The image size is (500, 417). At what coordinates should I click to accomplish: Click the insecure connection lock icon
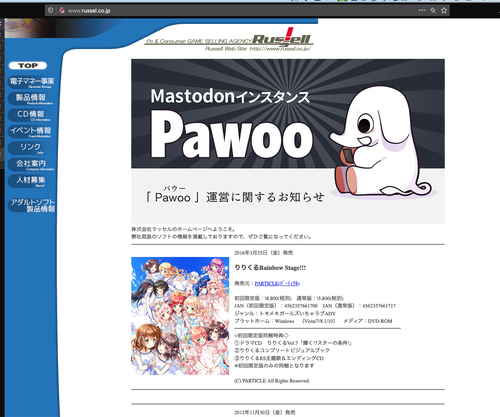[61, 10]
